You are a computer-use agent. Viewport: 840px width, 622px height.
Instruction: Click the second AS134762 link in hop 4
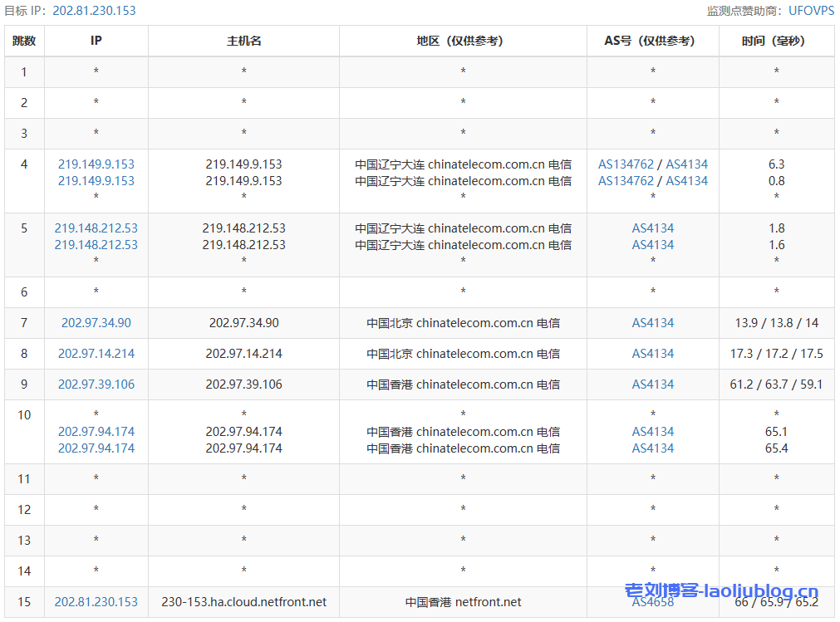[626, 181]
